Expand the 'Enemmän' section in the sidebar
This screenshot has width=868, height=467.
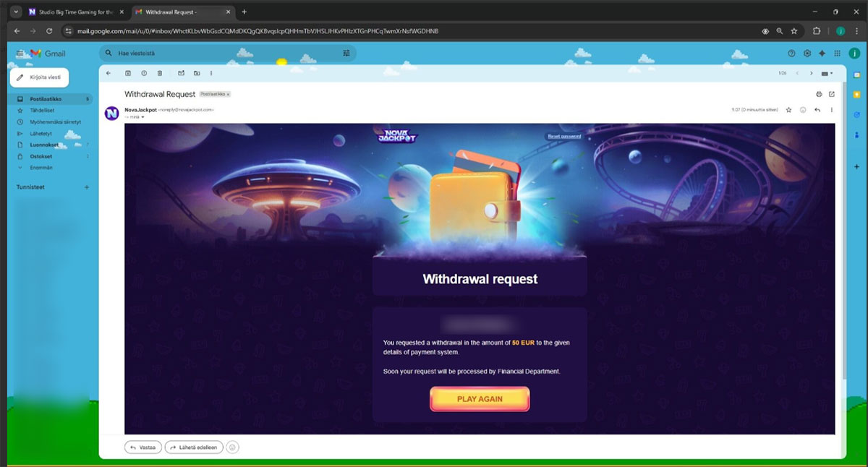pos(41,167)
